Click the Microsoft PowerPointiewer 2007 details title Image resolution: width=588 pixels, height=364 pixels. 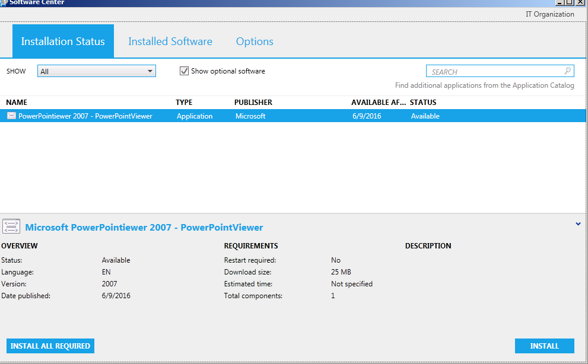144,228
